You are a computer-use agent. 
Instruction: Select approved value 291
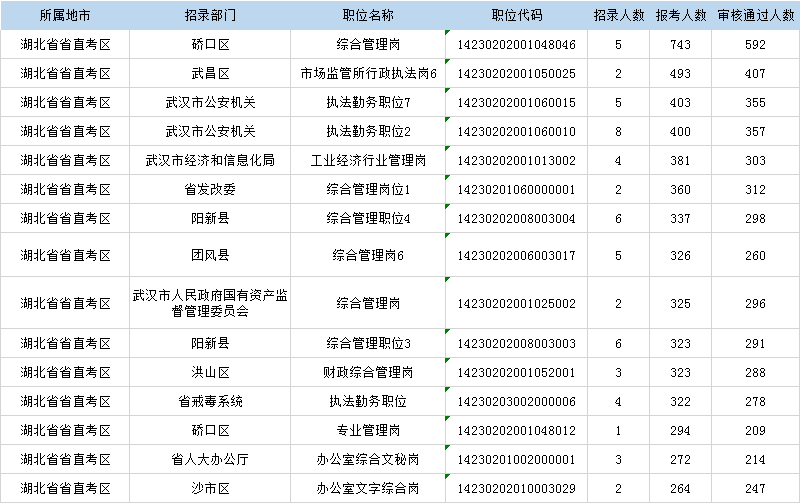pos(756,343)
